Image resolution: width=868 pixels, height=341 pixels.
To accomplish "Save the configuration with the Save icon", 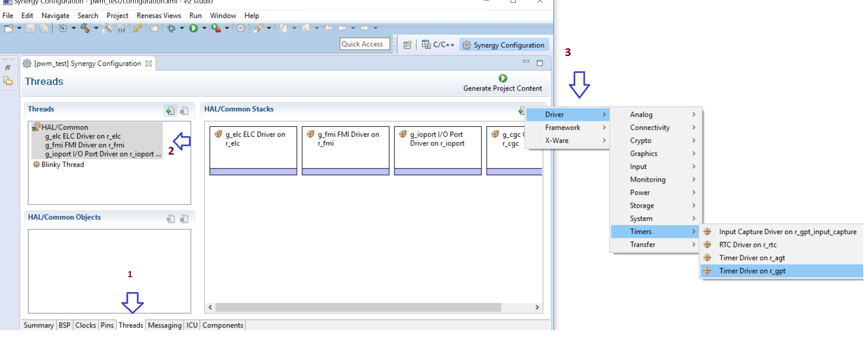I will [x=30, y=29].
